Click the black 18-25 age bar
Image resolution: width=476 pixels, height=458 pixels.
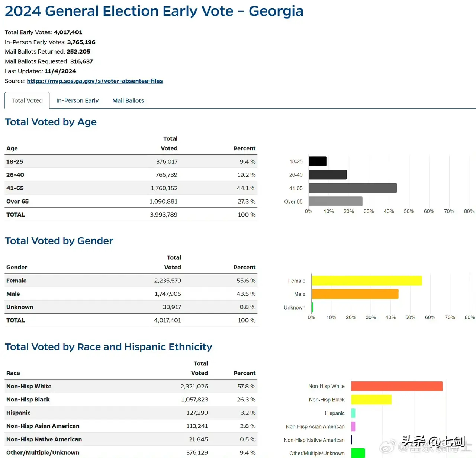(318, 161)
